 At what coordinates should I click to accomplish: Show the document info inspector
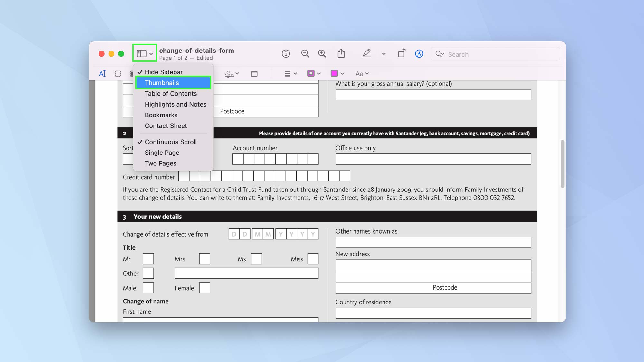(x=286, y=54)
